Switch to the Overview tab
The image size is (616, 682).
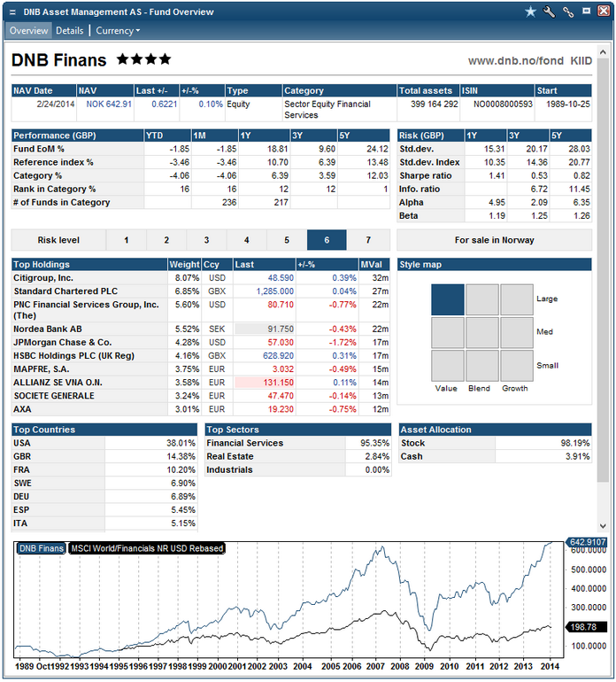(x=28, y=30)
